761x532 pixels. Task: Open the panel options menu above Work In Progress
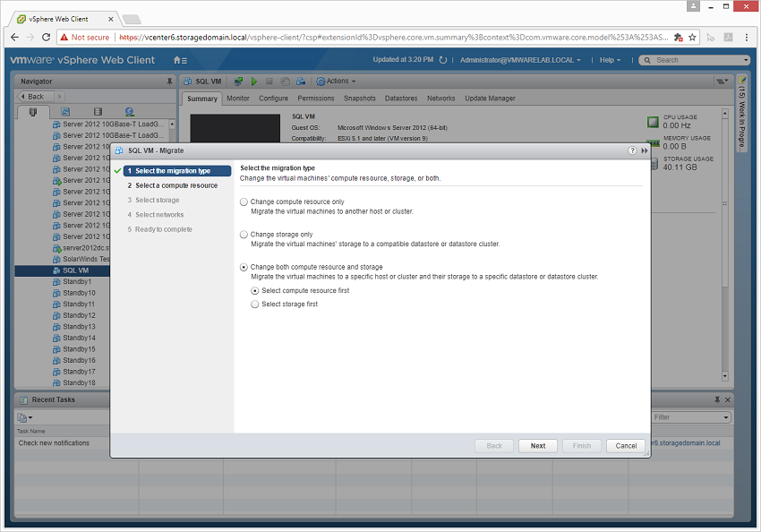(x=723, y=82)
